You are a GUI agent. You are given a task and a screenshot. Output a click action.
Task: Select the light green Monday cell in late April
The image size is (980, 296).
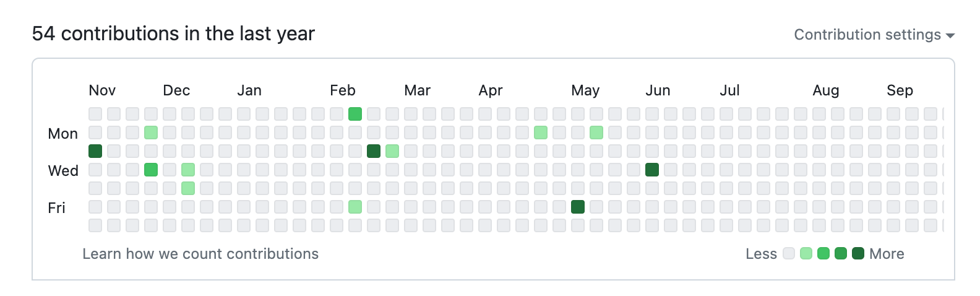coord(541,133)
